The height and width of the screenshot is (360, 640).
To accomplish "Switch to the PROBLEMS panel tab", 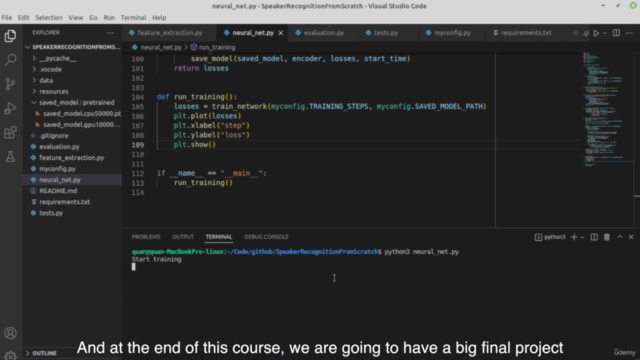I will click(146, 237).
